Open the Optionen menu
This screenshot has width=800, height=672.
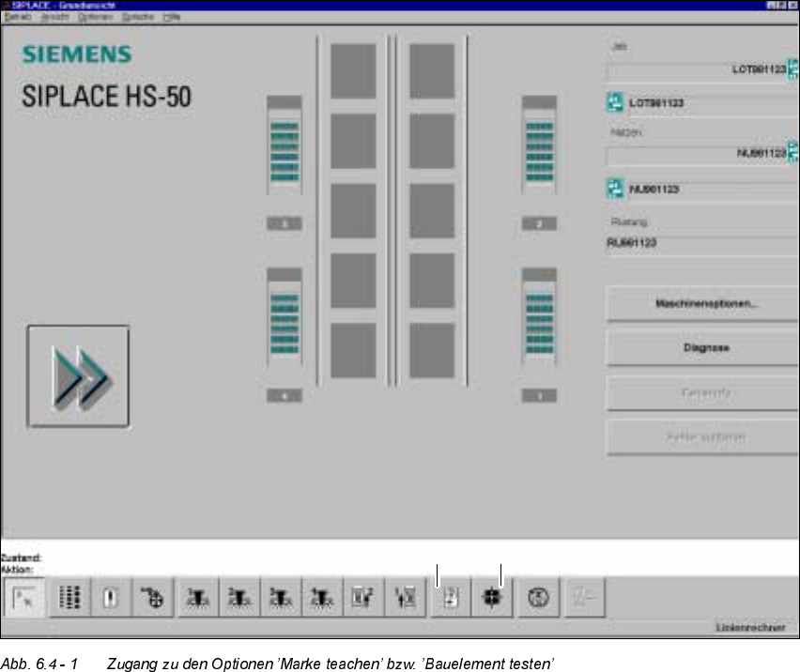coord(96,17)
